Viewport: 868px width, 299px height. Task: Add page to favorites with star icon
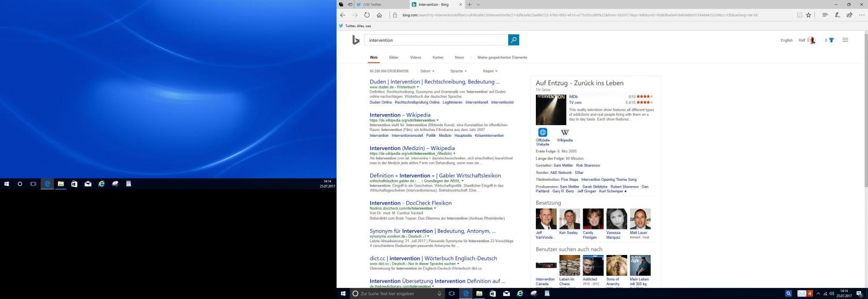(808, 15)
